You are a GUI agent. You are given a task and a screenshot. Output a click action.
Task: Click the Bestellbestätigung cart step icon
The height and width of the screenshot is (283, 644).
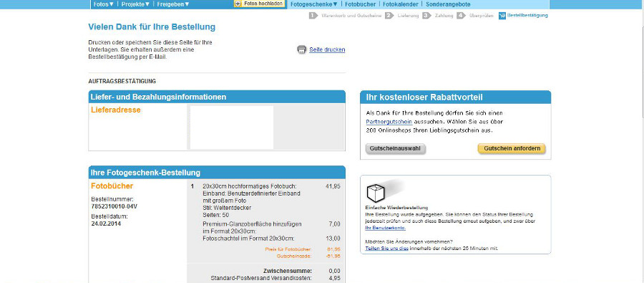point(502,16)
